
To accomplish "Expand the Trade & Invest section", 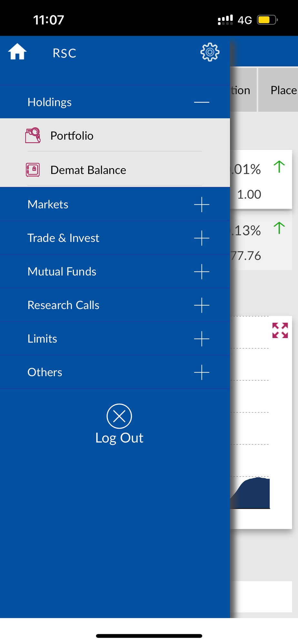I will click(202, 238).
